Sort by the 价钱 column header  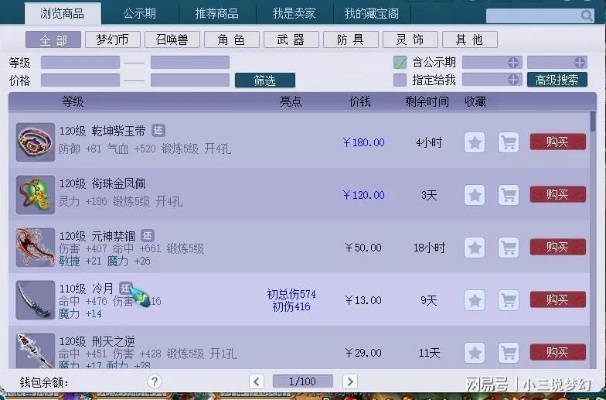[x=360, y=102]
